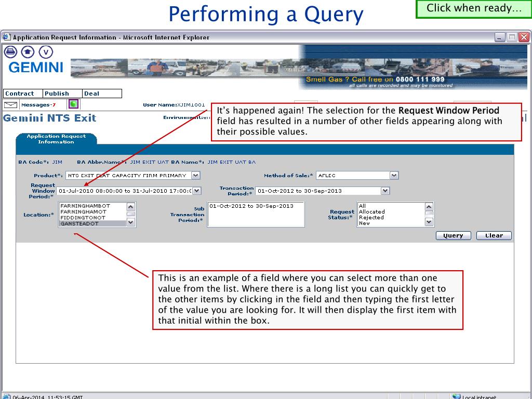Click the BA Name value JIM EXIT UAT BA
This screenshot has width=532, height=399.
tap(231, 162)
